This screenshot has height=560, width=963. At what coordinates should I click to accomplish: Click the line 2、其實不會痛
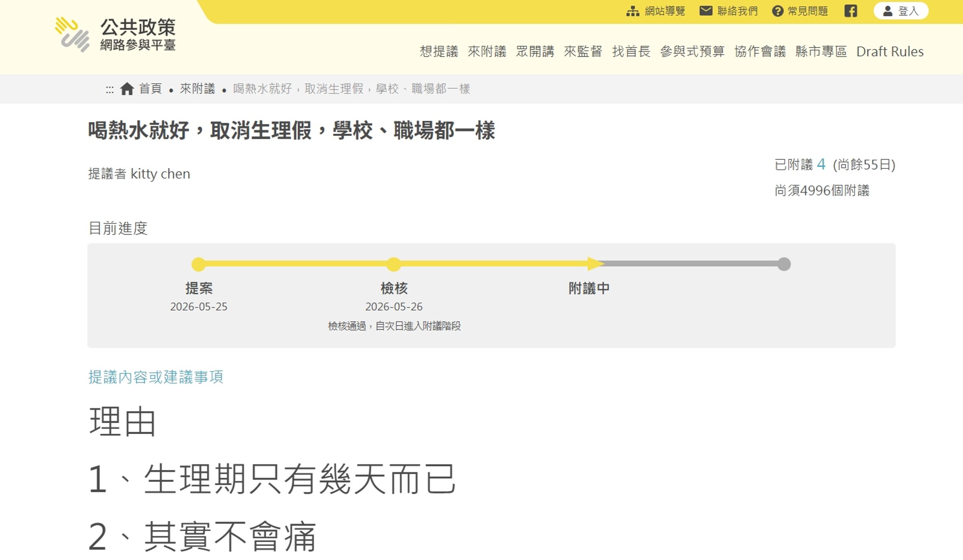tap(202, 537)
